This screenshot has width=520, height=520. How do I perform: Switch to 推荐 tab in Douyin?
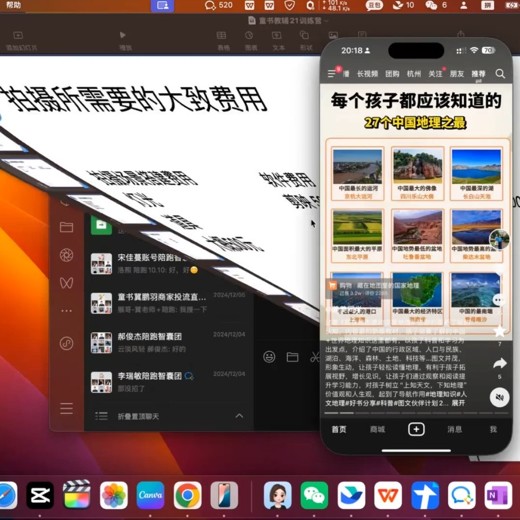pyautogui.click(x=478, y=74)
